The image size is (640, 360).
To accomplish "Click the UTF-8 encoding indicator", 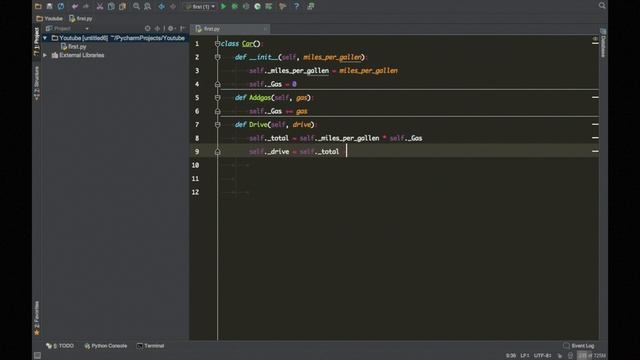I will pos(542,356).
